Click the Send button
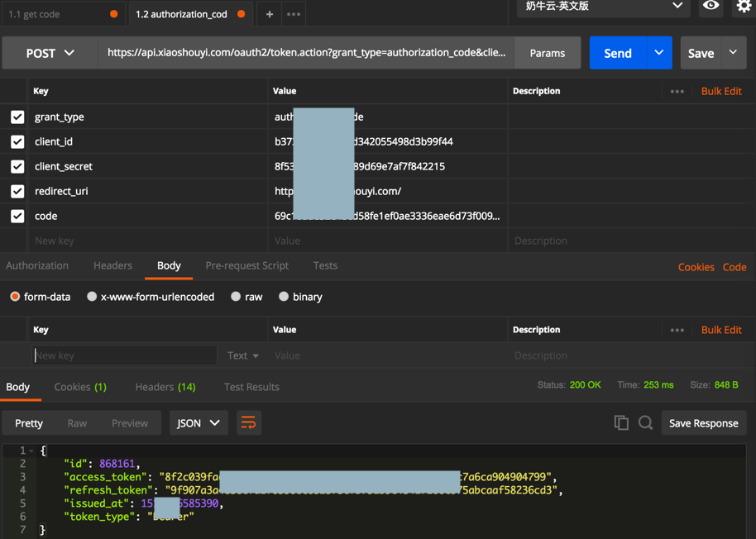 click(617, 53)
